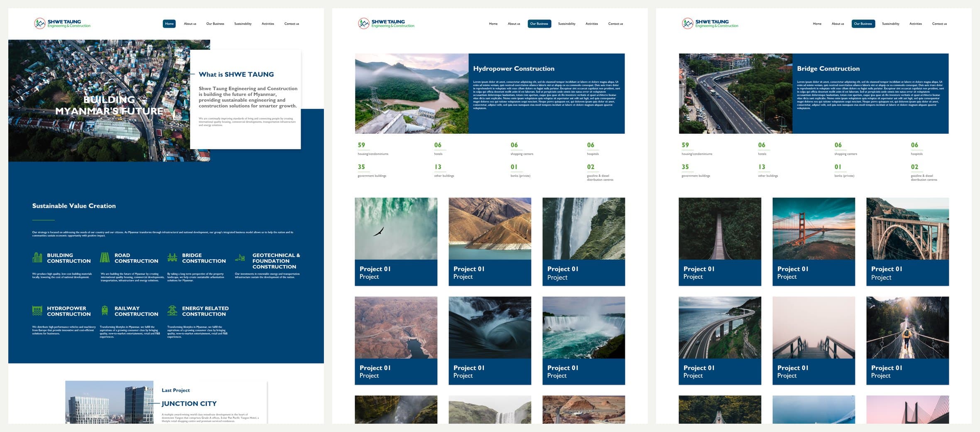The height and width of the screenshot is (432, 980).
Task: Open project card with red Golden Gate bridge
Action: point(814,242)
